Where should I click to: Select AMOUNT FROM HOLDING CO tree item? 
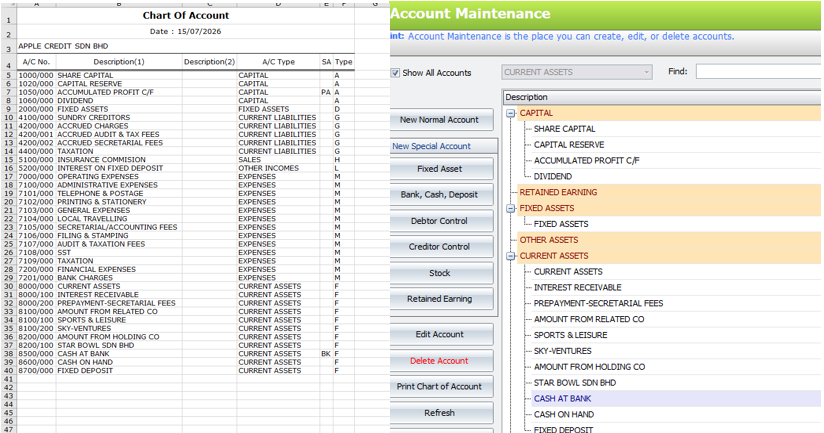click(x=589, y=367)
